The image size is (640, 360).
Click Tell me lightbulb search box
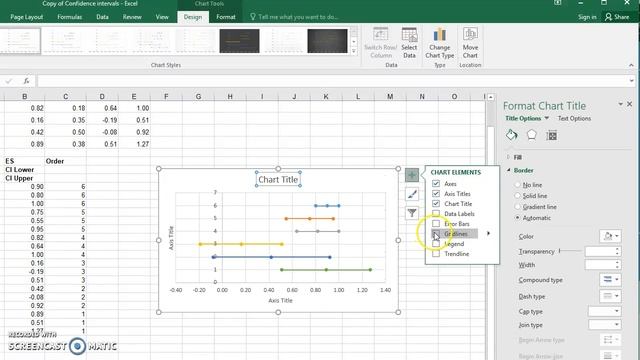[294, 17]
